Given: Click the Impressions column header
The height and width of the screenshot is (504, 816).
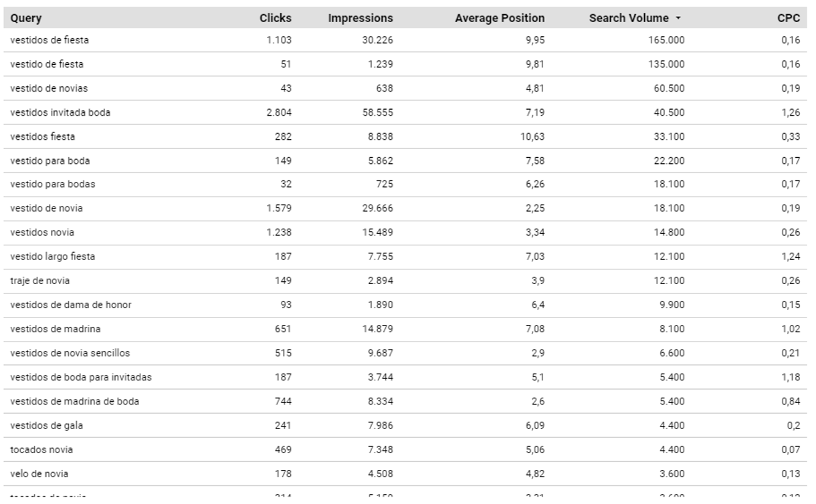Looking at the screenshot, I should coord(360,18).
